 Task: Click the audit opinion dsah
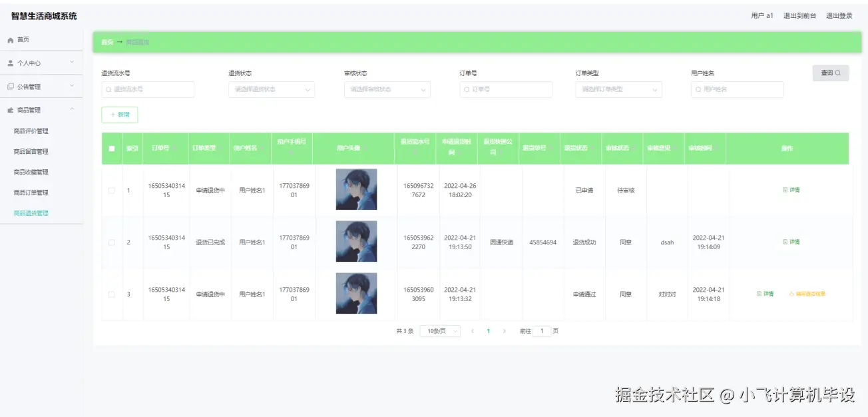tap(667, 242)
